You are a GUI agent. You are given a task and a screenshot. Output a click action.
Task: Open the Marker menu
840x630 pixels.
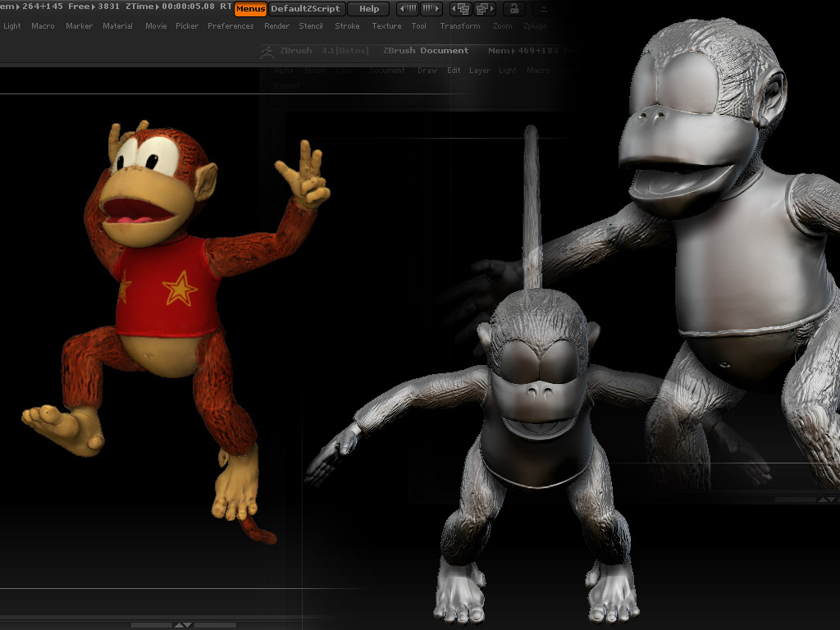tap(79, 25)
